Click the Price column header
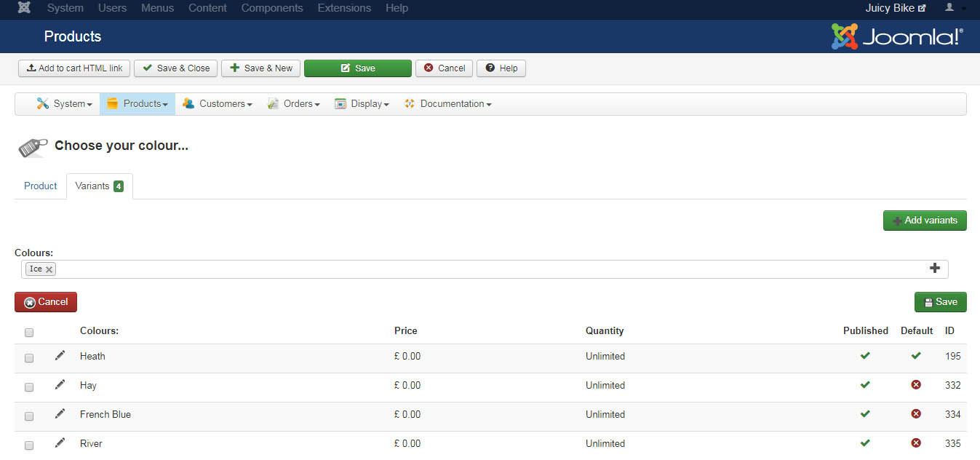Image resolution: width=980 pixels, height=460 pixels. click(x=406, y=330)
